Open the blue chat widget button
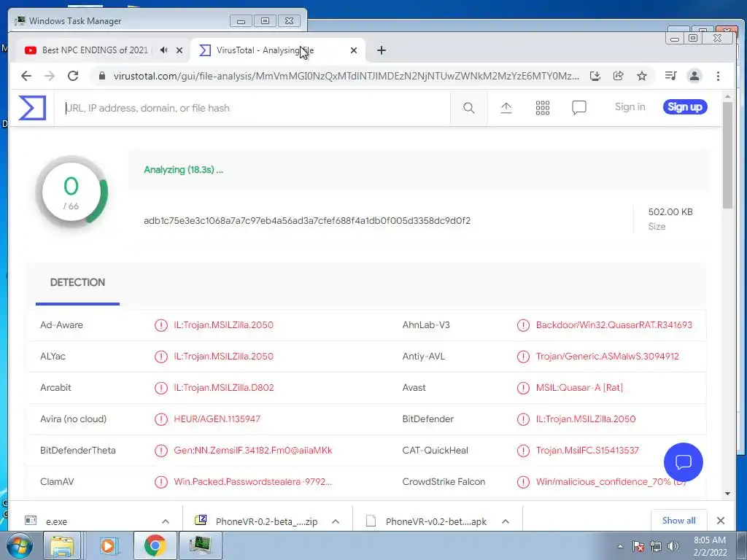The width and height of the screenshot is (747, 560). coord(683,462)
